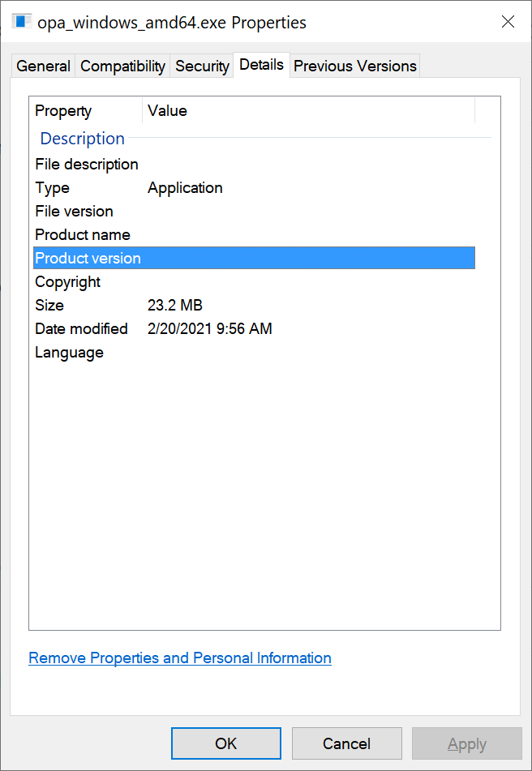Select the File version row
This screenshot has height=771, width=532.
click(254, 212)
